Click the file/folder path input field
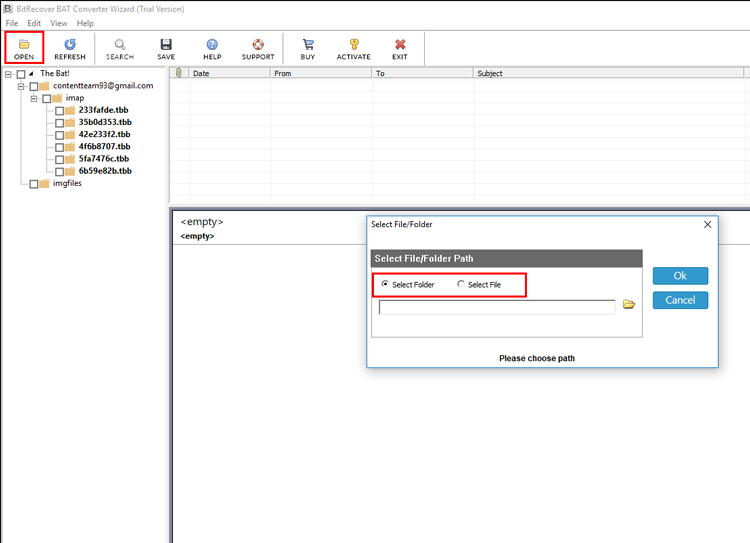Image resolution: width=750 pixels, height=543 pixels. 497,307
